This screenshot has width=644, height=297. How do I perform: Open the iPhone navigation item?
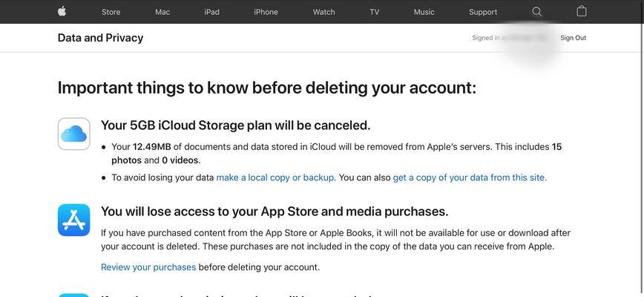coord(266,12)
